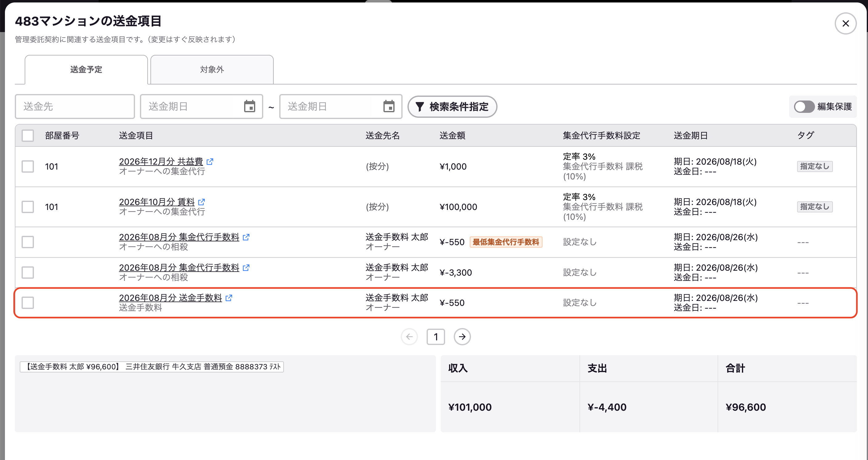Click the 部屋番号 column header
The width and height of the screenshot is (868, 460).
pyautogui.click(x=62, y=136)
